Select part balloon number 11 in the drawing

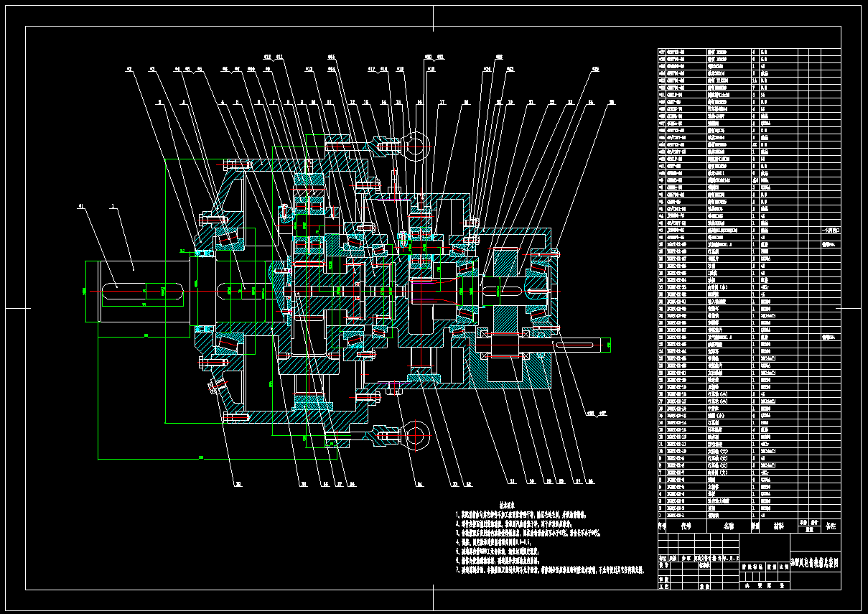[x=329, y=102]
